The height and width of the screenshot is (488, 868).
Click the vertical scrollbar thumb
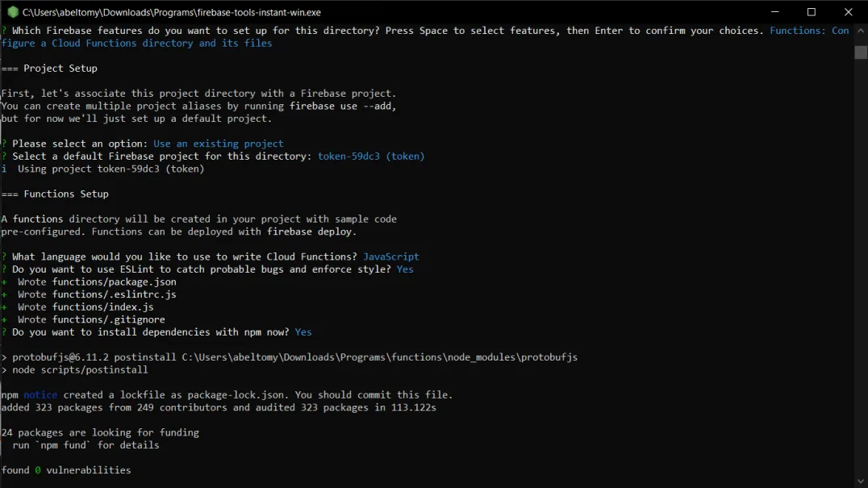860,52
